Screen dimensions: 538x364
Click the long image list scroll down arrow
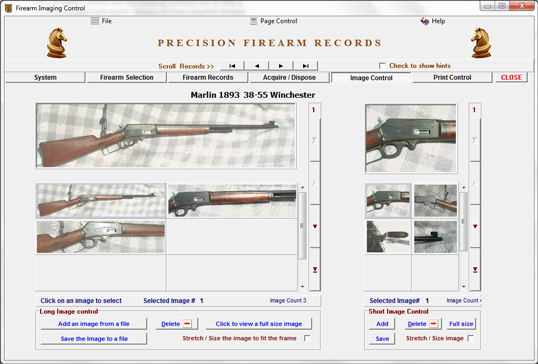(x=302, y=286)
